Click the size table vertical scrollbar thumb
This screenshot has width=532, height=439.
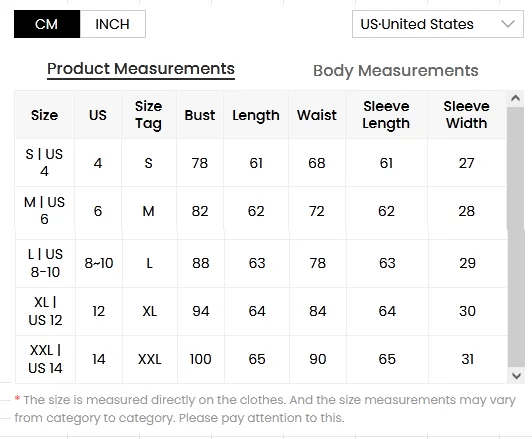[515, 237]
